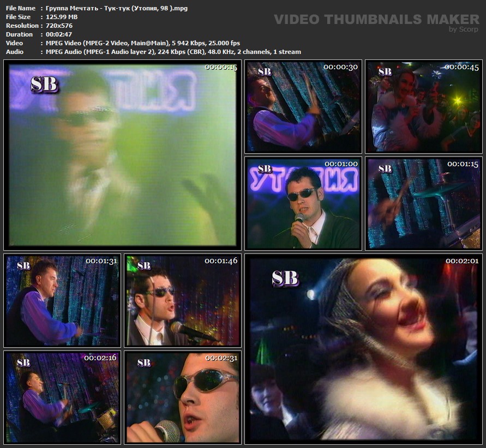Click the SB logo in the 00:01:31 thumbnail

[x=23, y=266]
